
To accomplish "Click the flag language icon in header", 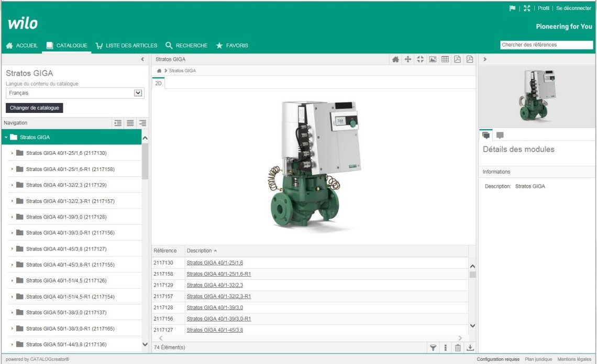I will pos(512,8).
